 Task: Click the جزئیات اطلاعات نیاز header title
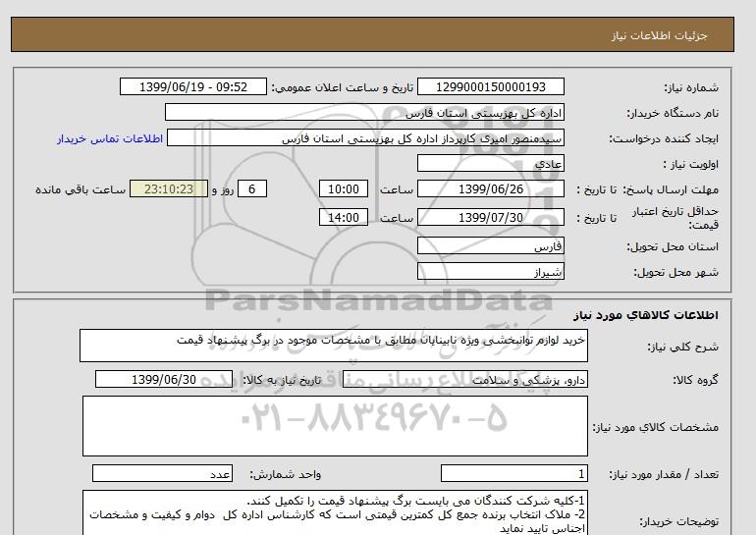[x=659, y=35]
